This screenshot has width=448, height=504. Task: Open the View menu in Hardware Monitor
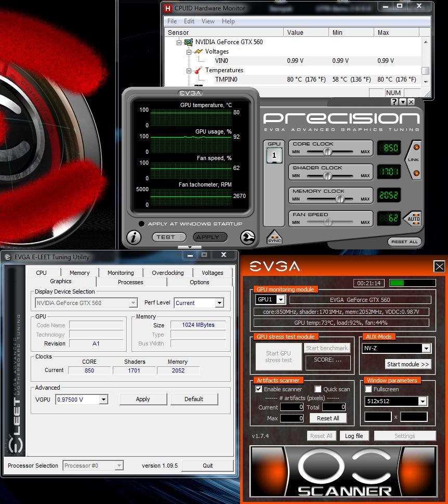pos(208,21)
